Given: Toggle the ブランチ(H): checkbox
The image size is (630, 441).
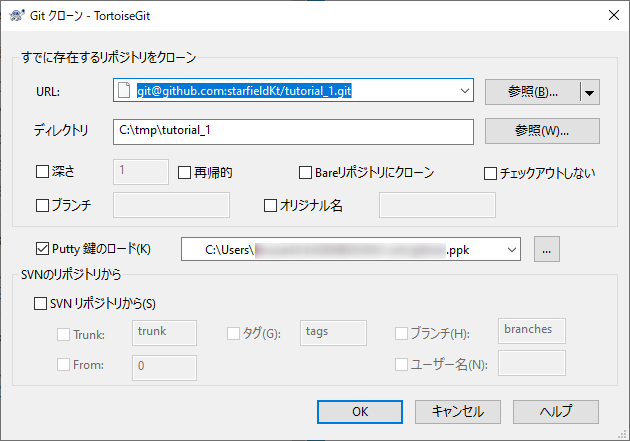Looking at the screenshot, I should click(x=401, y=333).
